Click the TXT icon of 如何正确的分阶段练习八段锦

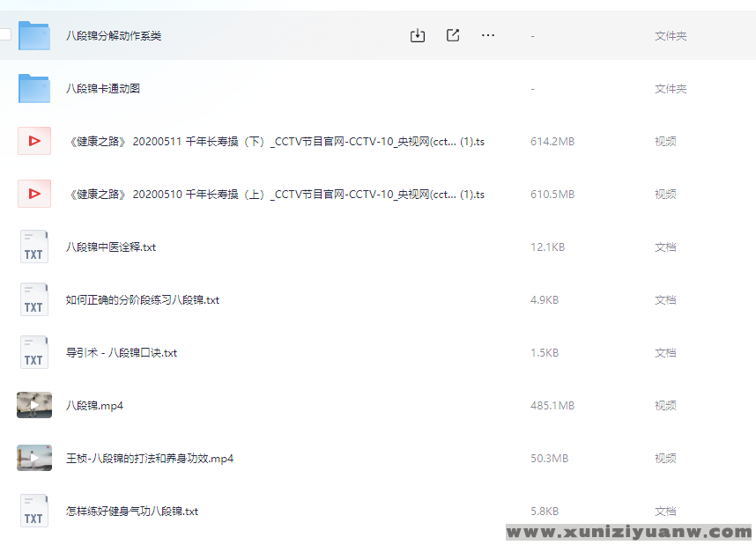[34, 299]
